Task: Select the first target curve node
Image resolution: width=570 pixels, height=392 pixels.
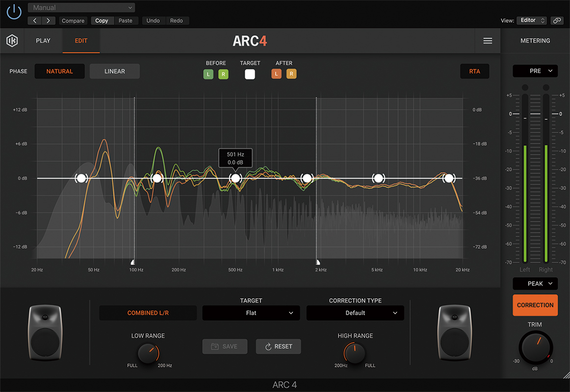Action: pyautogui.click(x=81, y=178)
